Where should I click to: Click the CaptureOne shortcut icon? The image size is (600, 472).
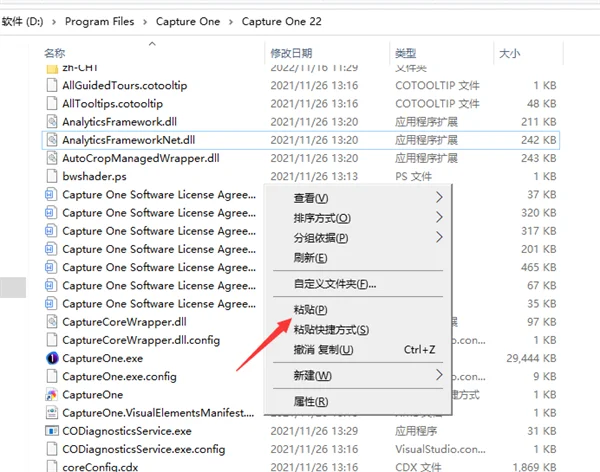(52, 395)
